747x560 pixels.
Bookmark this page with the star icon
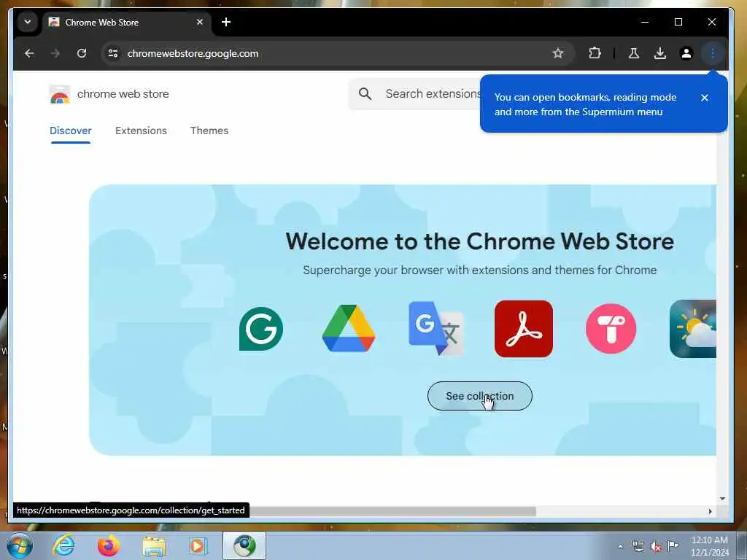pos(558,53)
